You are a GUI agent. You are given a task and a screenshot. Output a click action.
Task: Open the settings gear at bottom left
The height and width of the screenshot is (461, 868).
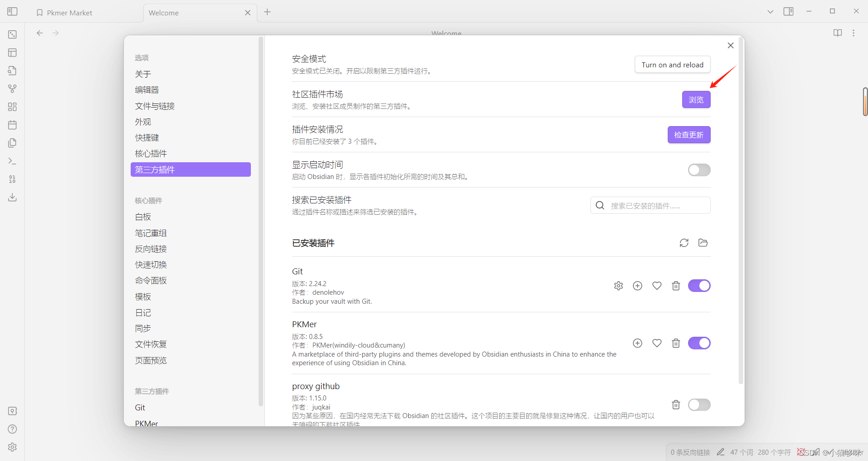[x=12, y=447]
